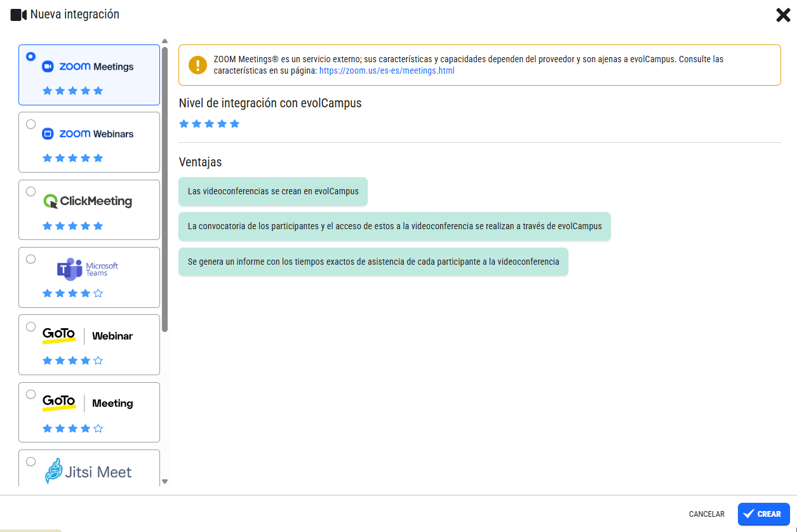Click the 'Nueva integración' dialog title
797x532 pixels.
coord(75,14)
